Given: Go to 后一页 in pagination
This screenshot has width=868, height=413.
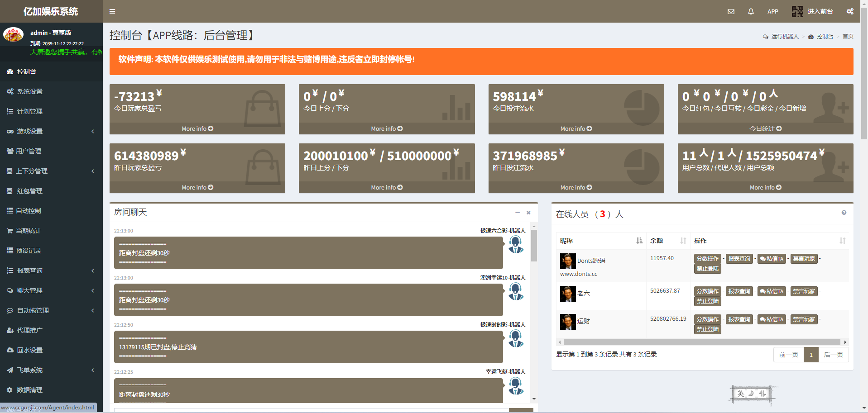Looking at the screenshot, I should (833, 355).
